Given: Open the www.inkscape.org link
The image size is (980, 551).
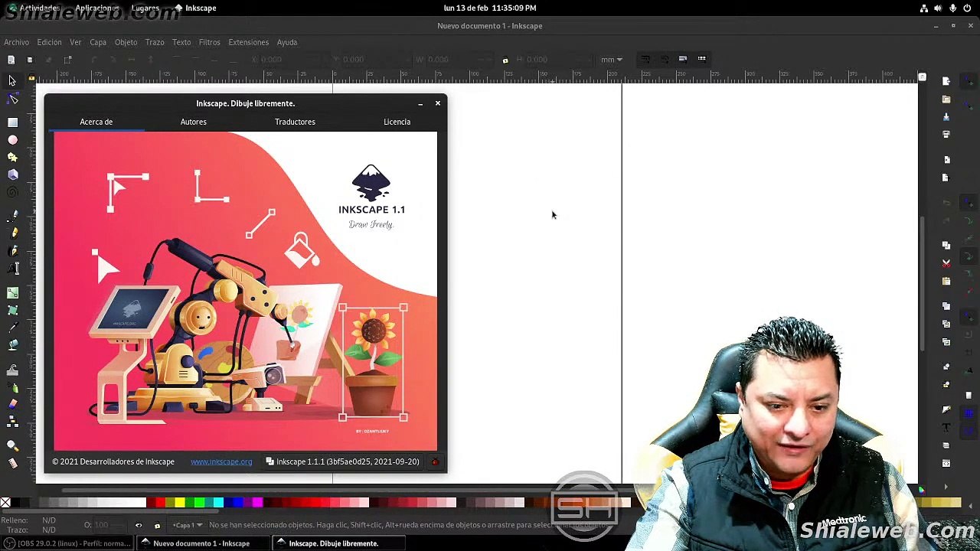Looking at the screenshot, I should [x=221, y=461].
